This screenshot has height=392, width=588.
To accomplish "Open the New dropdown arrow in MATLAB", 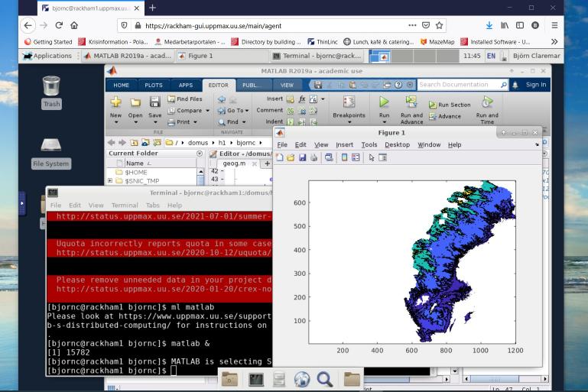I will tap(116, 122).
